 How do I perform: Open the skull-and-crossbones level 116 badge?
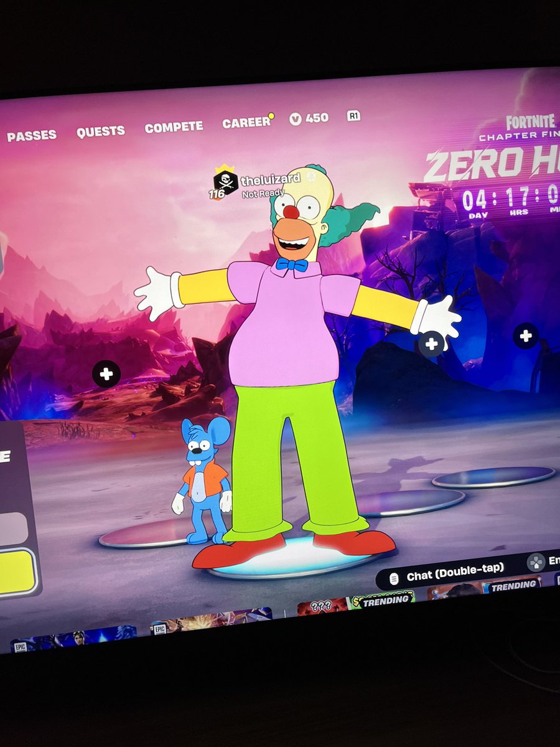223,182
